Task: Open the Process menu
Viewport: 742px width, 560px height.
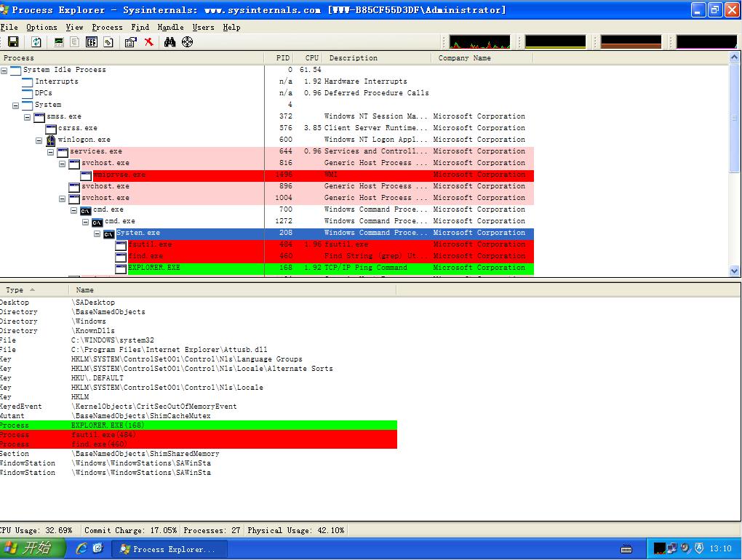Action: tap(108, 28)
